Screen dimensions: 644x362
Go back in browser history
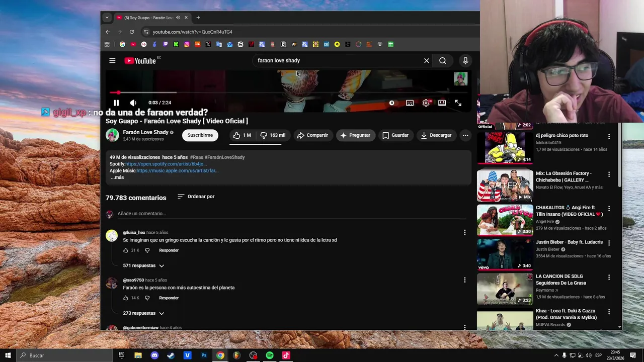click(107, 32)
